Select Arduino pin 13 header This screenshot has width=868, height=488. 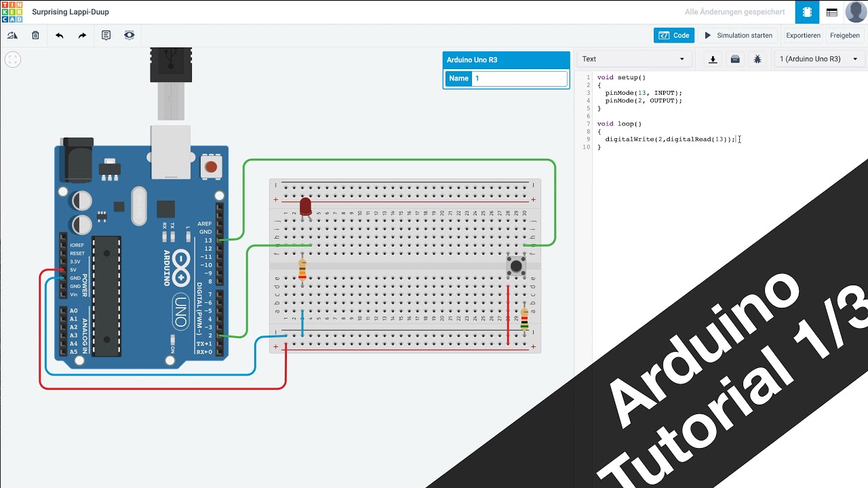pos(220,240)
